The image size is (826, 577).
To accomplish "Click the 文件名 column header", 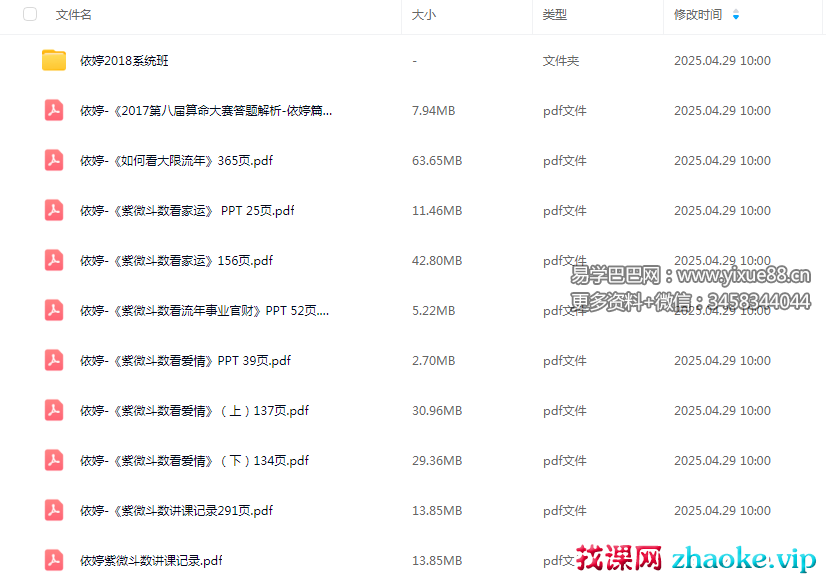I will click(74, 15).
